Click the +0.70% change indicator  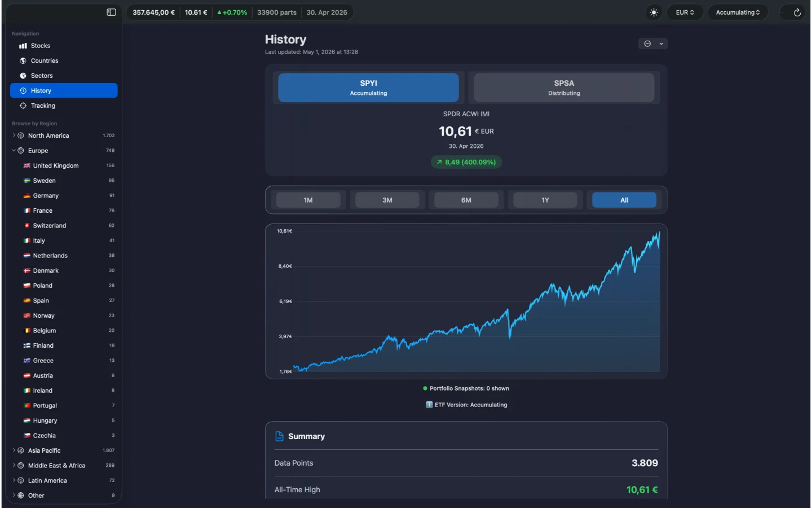(x=232, y=12)
